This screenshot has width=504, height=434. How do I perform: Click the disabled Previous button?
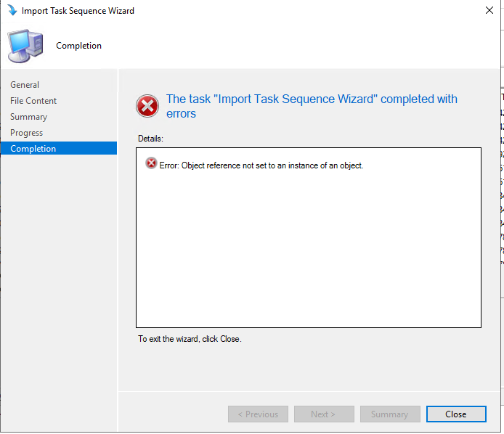pyautogui.click(x=258, y=414)
